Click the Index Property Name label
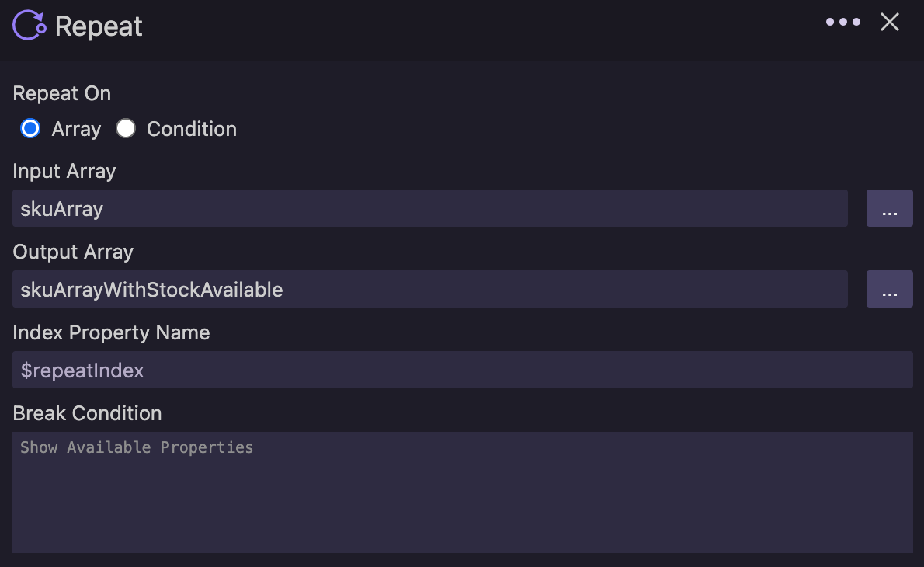The image size is (924, 567). point(111,332)
